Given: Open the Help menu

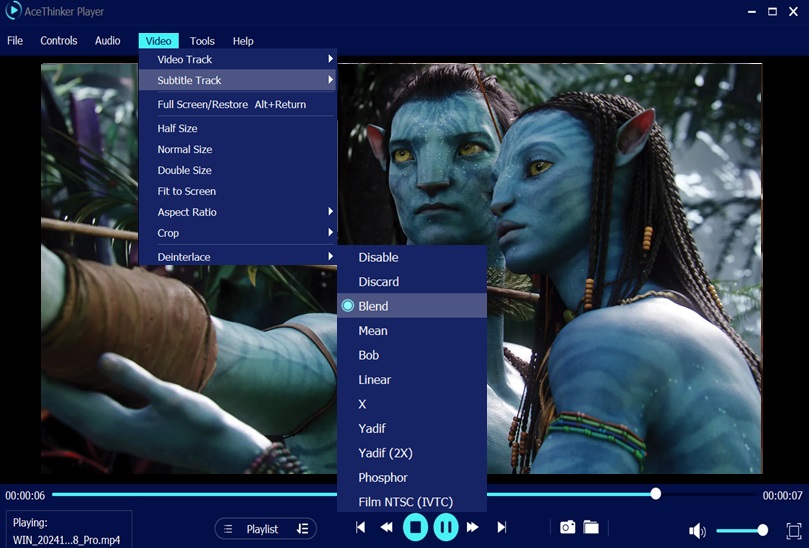Looking at the screenshot, I should coord(243,41).
